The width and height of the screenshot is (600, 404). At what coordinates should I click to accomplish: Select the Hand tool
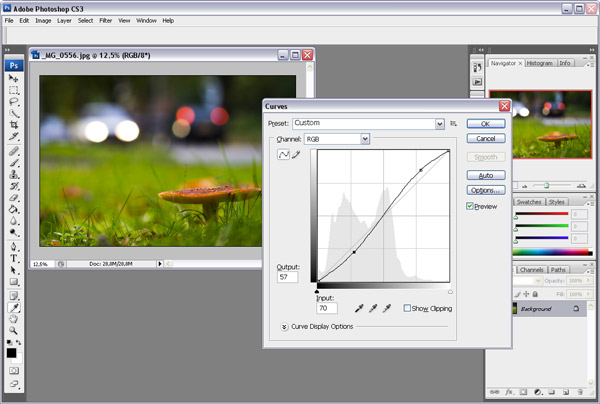pos(14,319)
